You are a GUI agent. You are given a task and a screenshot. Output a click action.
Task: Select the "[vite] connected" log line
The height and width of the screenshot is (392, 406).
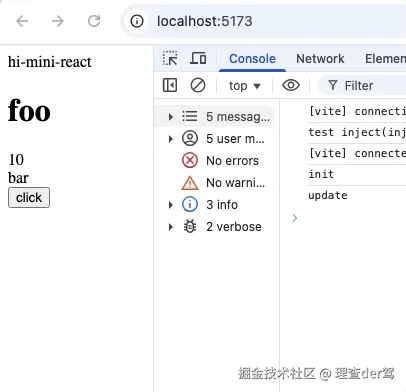tap(357, 153)
